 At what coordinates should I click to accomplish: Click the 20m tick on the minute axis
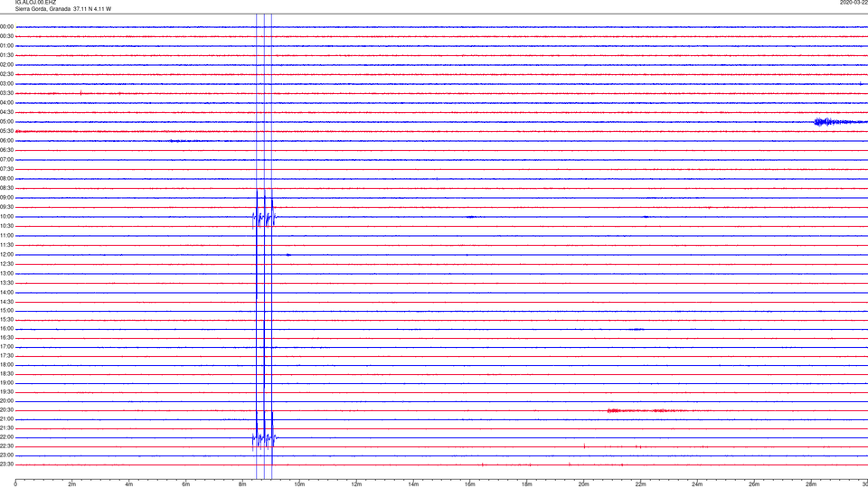coord(583,484)
